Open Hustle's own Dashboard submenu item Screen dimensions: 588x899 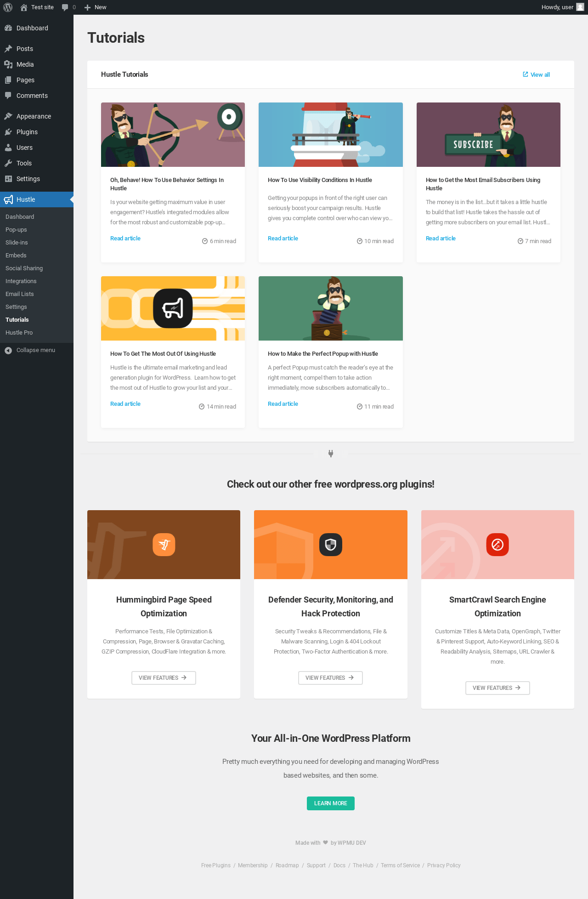[x=20, y=217]
